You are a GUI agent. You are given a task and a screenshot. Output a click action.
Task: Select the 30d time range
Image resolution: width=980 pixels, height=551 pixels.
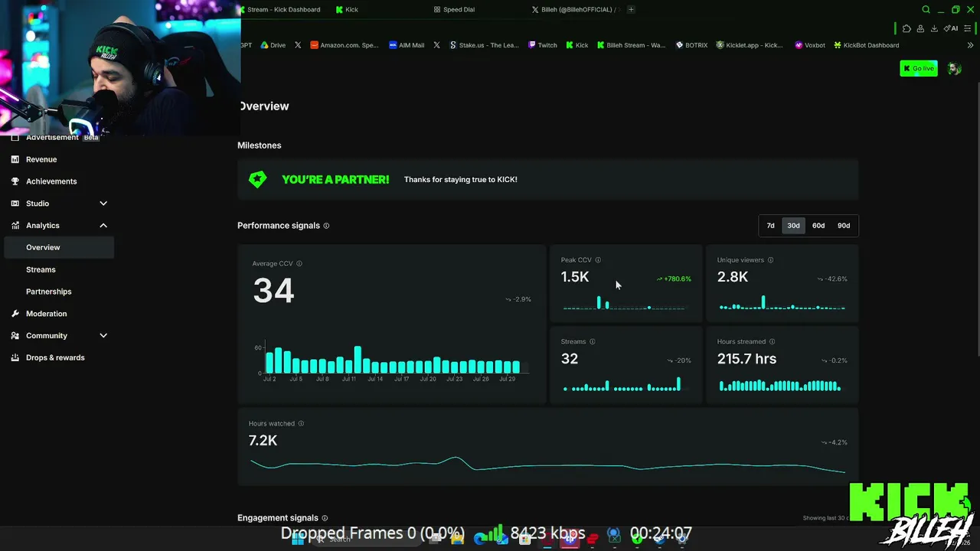tap(793, 226)
